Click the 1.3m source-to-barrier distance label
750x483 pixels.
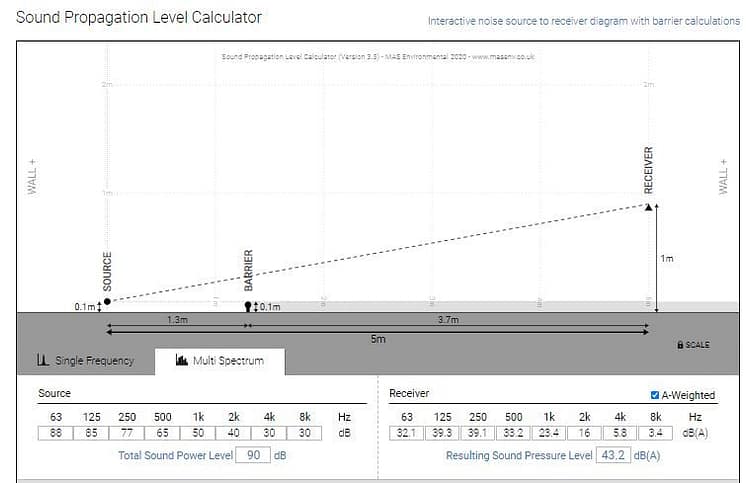pyautogui.click(x=176, y=319)
